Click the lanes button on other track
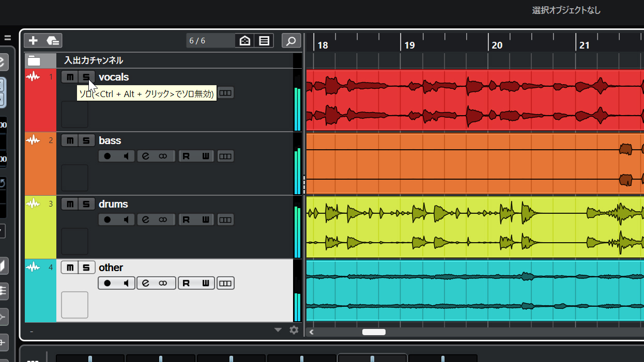This screenshot has width=644, height=362. click(225, 283)
